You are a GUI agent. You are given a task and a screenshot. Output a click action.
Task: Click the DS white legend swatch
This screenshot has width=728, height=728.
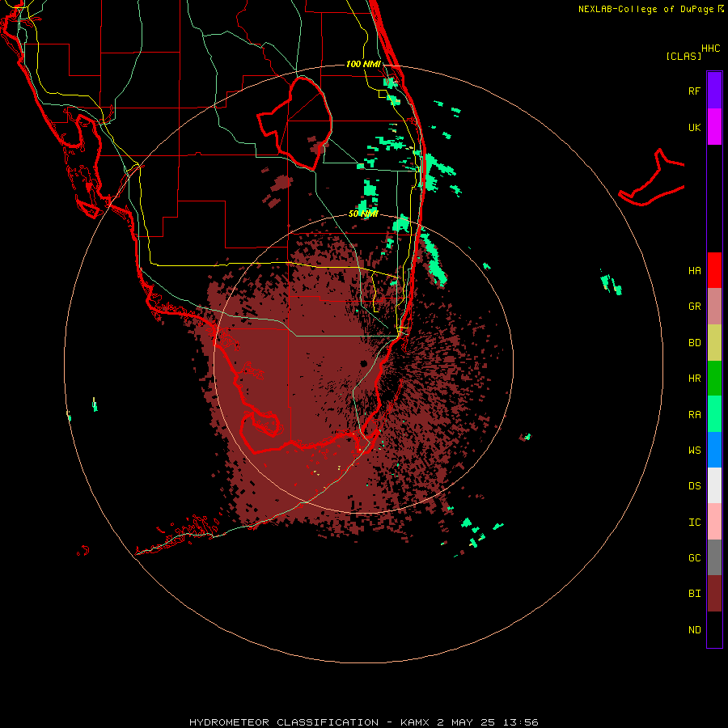coord(714,485)
